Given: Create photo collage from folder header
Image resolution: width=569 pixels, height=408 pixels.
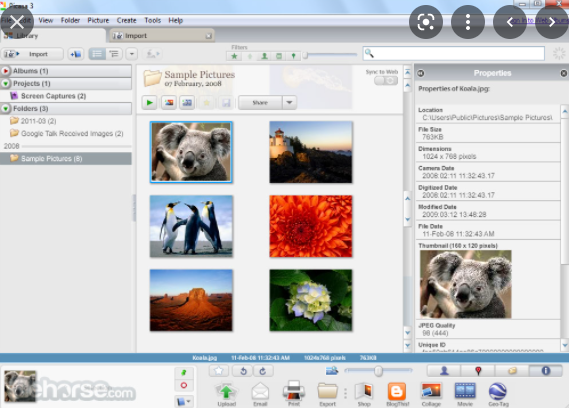Looking at the screenshot, I should tap(169, 103).
